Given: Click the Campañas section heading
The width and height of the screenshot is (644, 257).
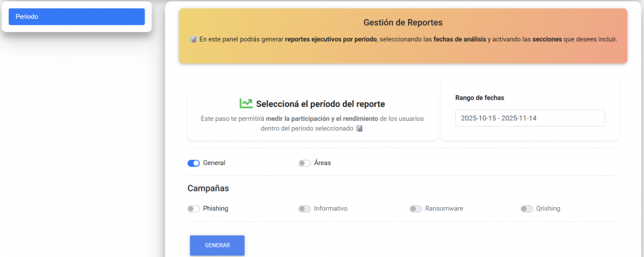Looking at the screenshot, I should pos(208,188).
